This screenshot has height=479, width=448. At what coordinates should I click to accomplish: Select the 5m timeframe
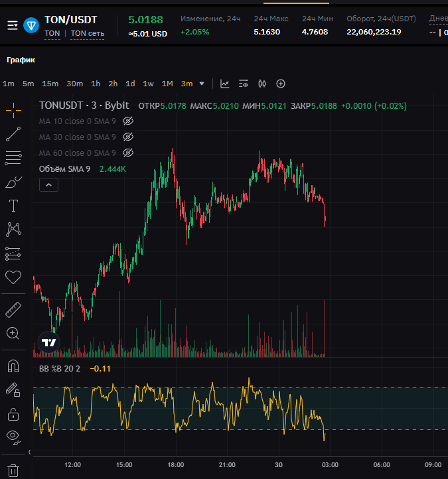(x=28, y=84)
